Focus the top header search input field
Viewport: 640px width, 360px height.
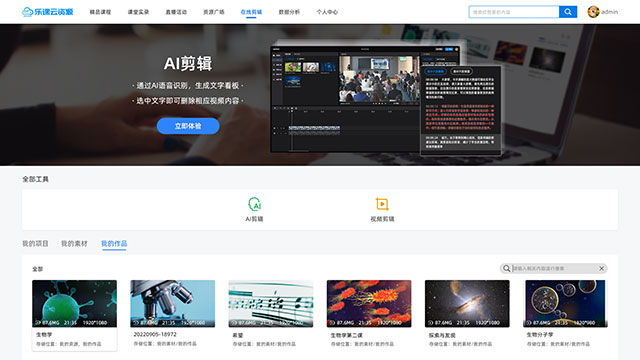(514, 12)
